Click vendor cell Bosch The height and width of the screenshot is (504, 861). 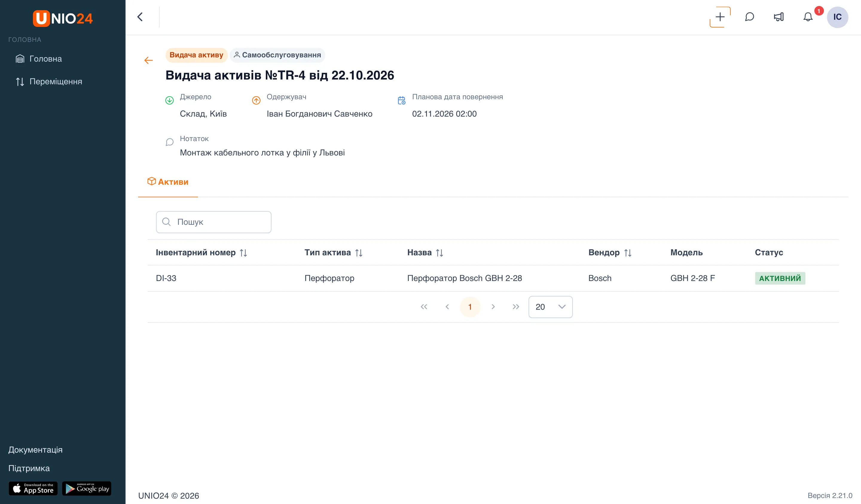coord(600,278)
